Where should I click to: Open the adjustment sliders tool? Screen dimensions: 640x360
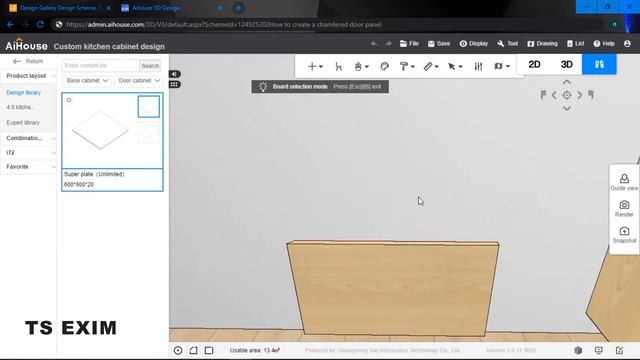(x=478, y=66)
